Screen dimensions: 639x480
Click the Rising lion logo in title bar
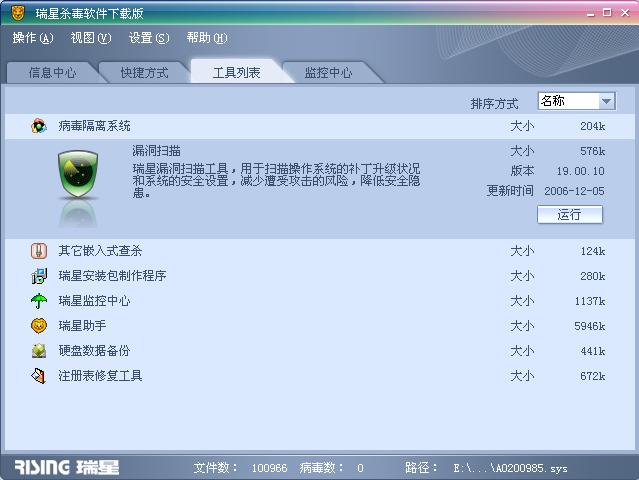(18, 13)
